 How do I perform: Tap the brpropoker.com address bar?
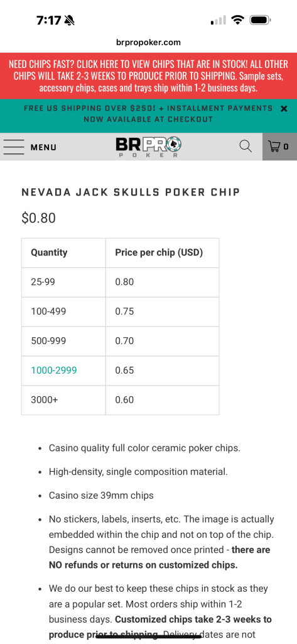click(148, 42)
